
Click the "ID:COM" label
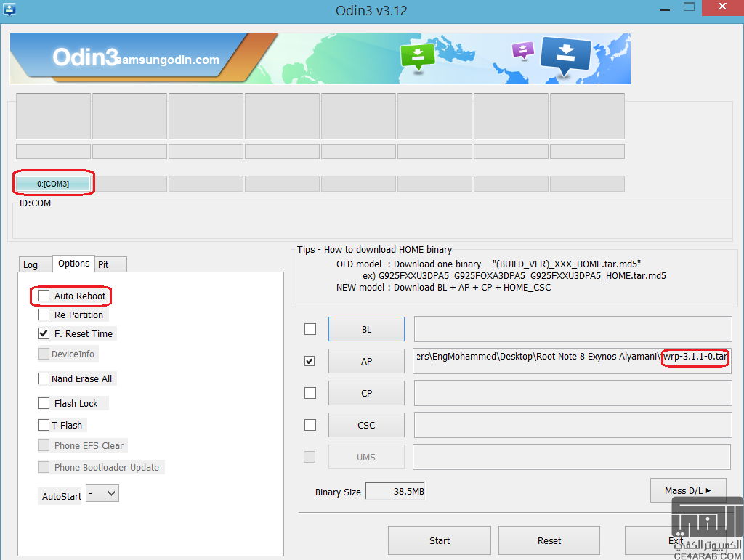[35, 203]
